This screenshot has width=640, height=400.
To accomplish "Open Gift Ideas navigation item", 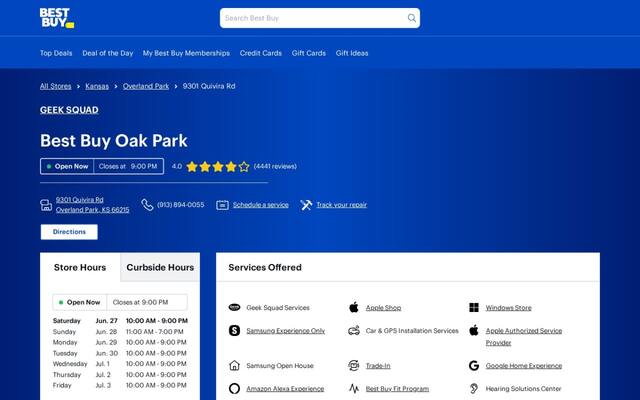I will [352, 53].
